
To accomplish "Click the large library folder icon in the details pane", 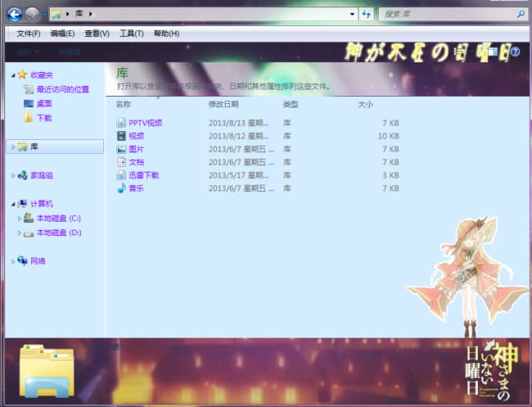I will click(x=47, y=371).
